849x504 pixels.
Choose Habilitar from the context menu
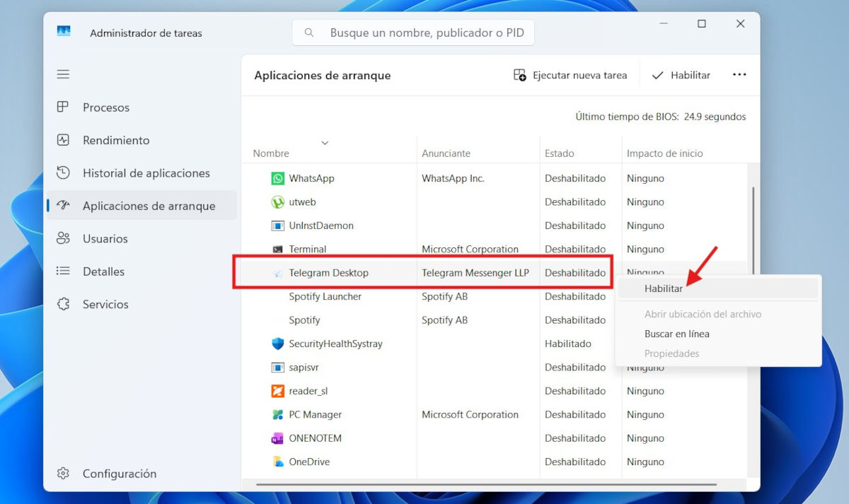(x=664, y=288)
